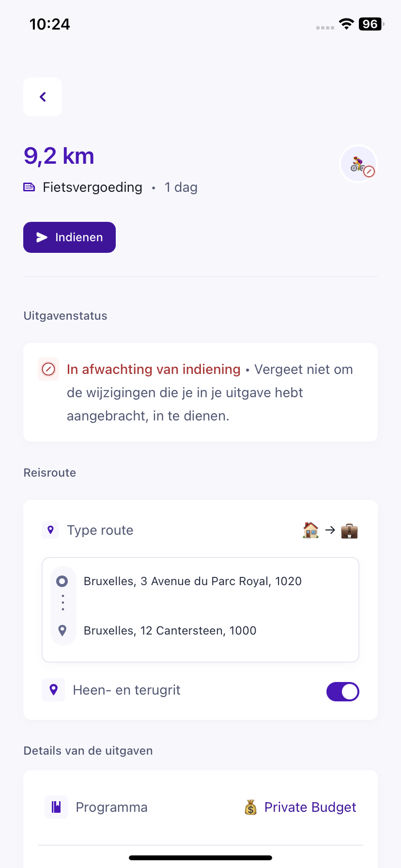Select destination address 12 Cantersteen

point(170,631)
